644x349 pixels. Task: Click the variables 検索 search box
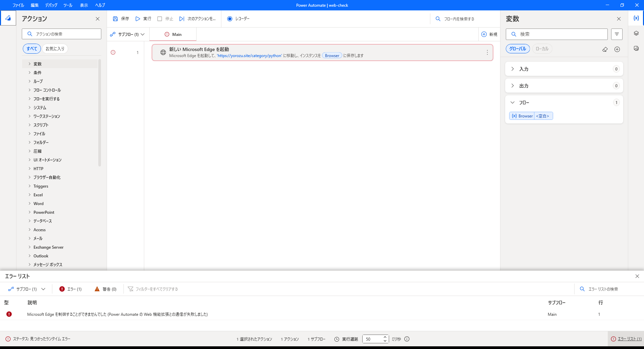coord(556,34)
